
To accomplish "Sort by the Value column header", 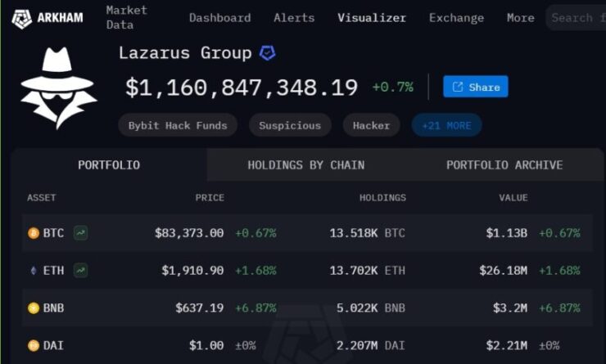I will (x=513, y=198).
